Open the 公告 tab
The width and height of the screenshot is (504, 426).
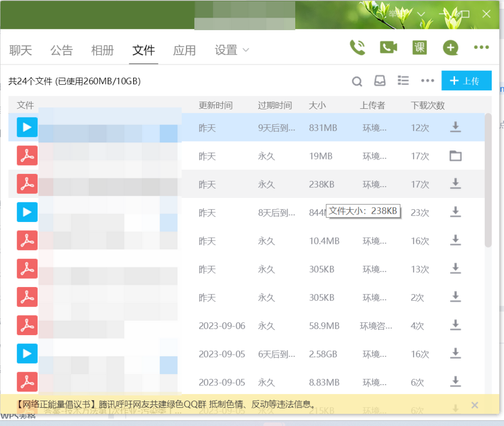tap(62, 50)
